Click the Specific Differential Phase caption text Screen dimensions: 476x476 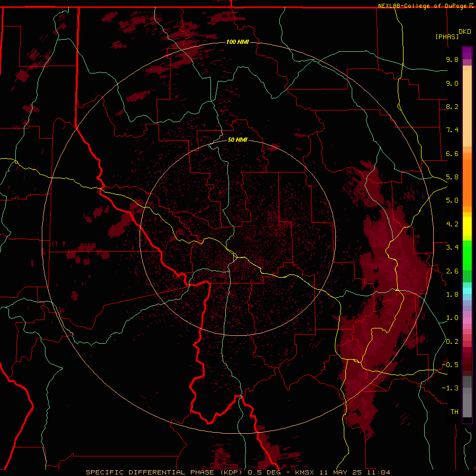pos(237,472)
